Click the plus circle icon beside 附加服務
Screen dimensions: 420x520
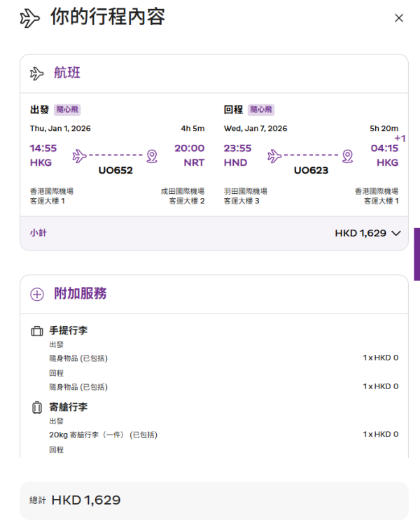[x=37, y=294]
